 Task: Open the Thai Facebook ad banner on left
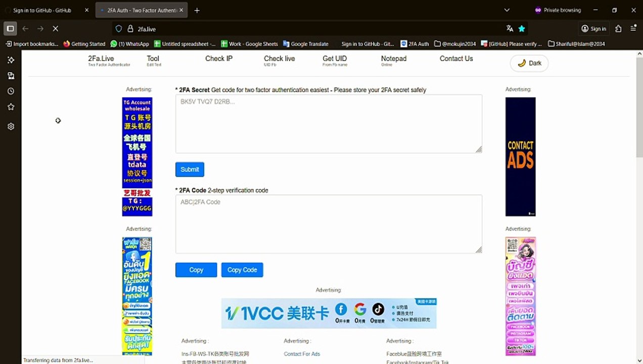[137, 296]
